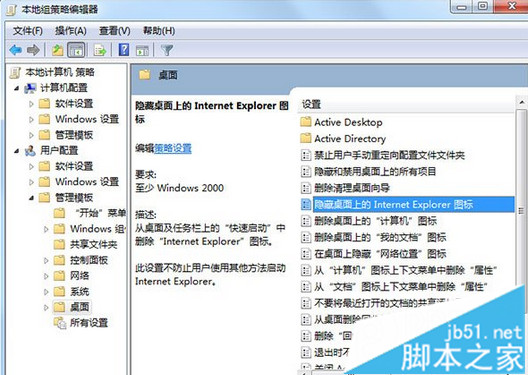
Task: Click the Export list toolbar icon
Action: point(100,50)
